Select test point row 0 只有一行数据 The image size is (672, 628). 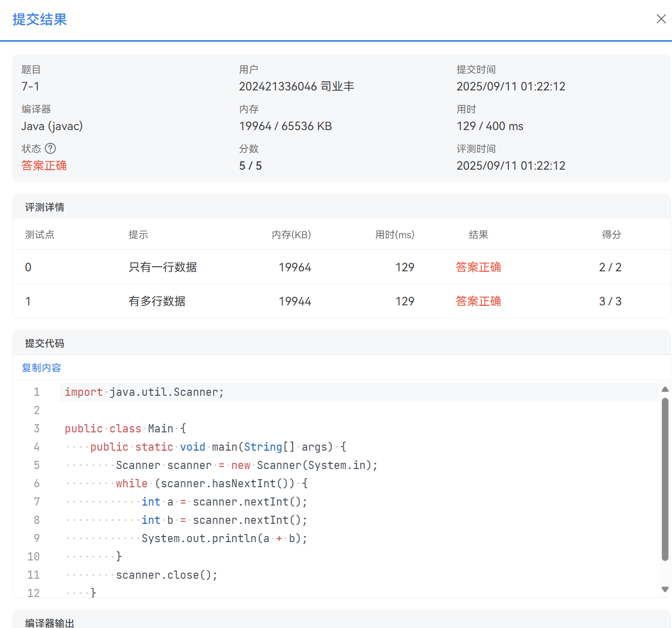point(163,267)
